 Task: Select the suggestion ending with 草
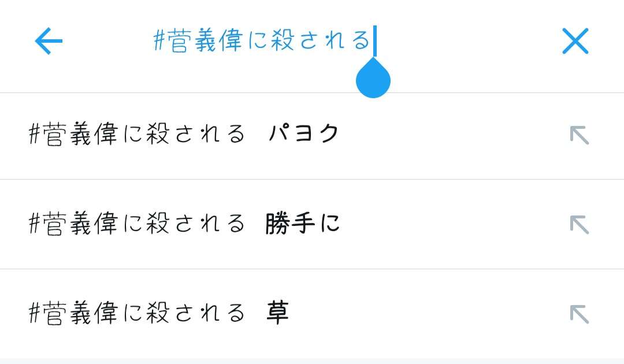pos(312,314)
